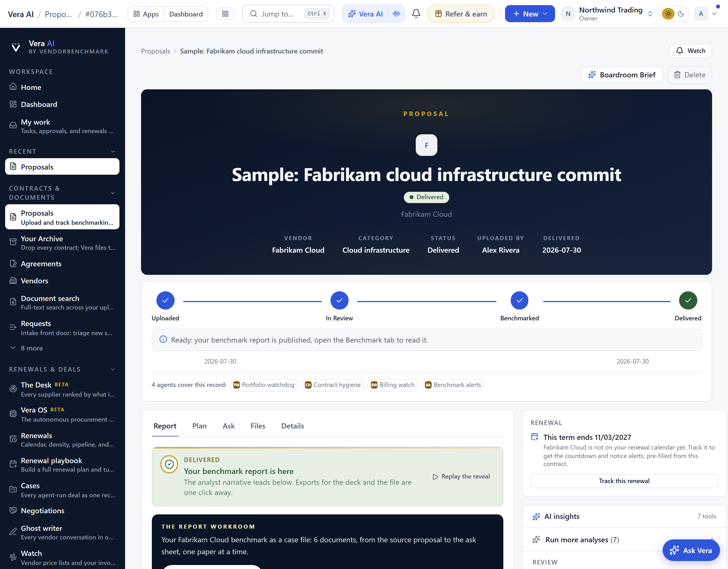Click the Benchmark alerts agent chip

tap(453, 385)
